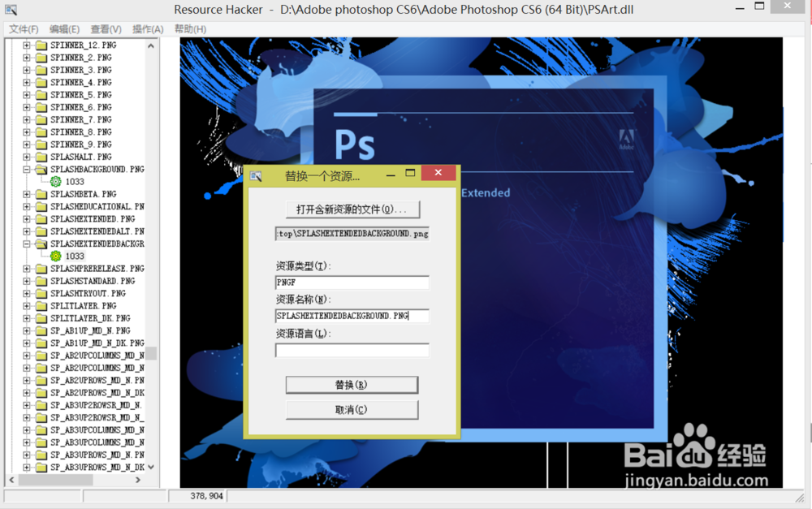Open the 编辑(E) menu
Screen dimensions: 812x509
coord(65,29)
